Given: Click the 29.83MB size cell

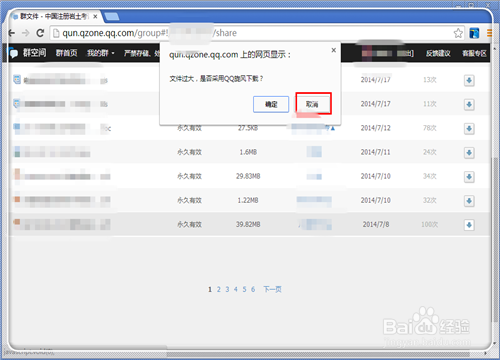Looking at the screenshot, I should point(248,176).
